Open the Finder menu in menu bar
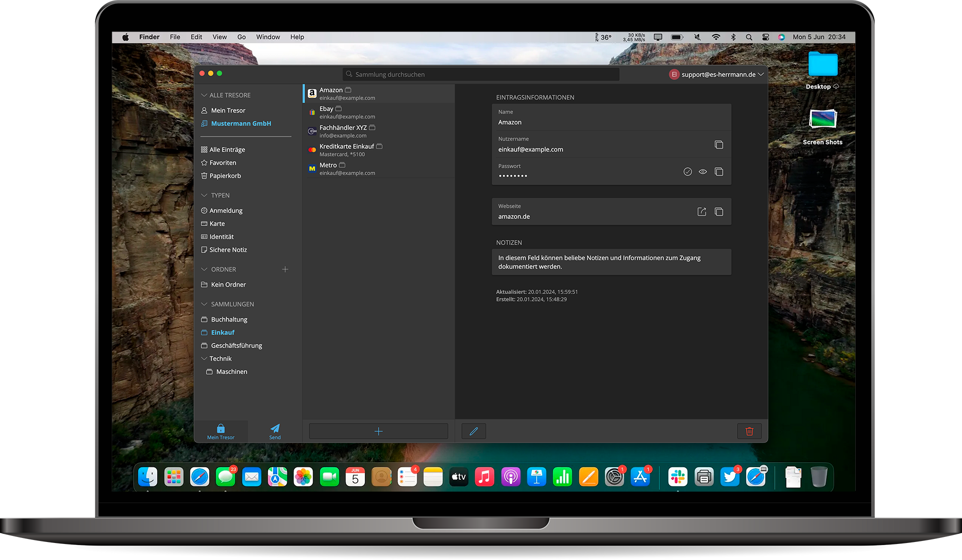Image resolution: width=962 pixels, height=560 pixels. tap(149, 37)
